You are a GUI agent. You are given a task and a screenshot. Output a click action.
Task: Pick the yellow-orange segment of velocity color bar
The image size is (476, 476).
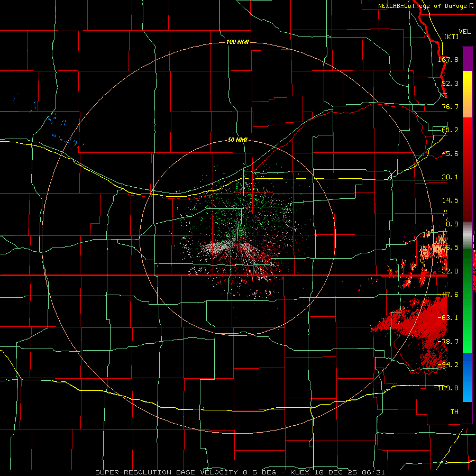pos(467,94)
